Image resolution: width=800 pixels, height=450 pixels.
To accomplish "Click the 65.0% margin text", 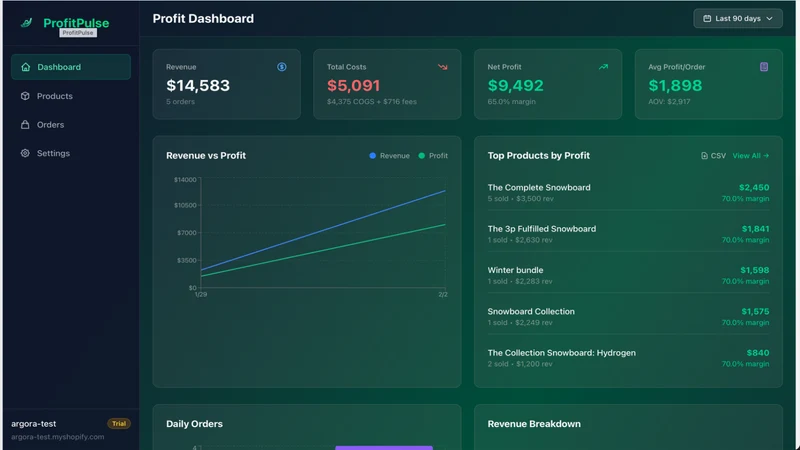I will point(511,102).
